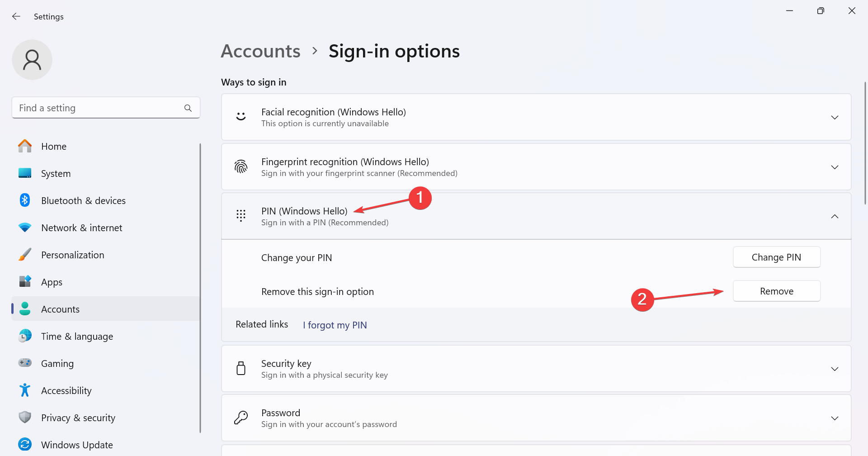
Task: Click the Windows Update sync icon
Action: [x=25, y=444]
